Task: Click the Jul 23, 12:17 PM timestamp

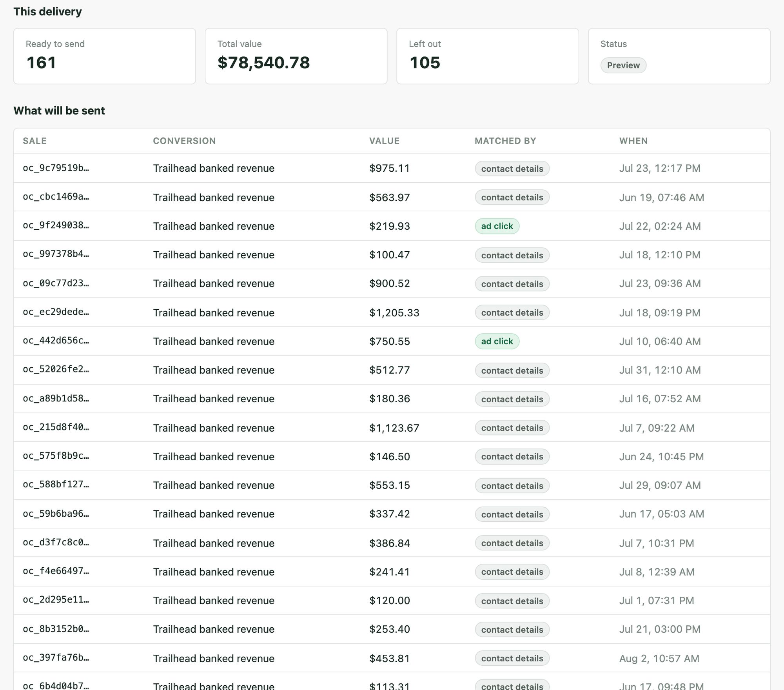Action: click(660, 168)
